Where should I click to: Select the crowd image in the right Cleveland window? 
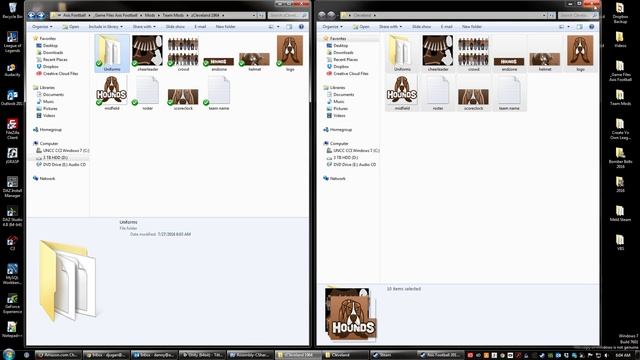tap(473, 53)
